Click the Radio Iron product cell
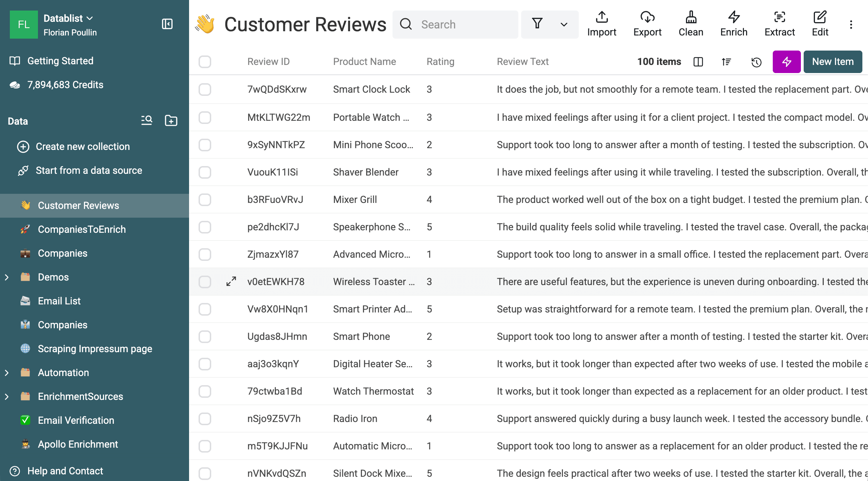The width and height of the screenshot is (868, 481). [355, 419]
